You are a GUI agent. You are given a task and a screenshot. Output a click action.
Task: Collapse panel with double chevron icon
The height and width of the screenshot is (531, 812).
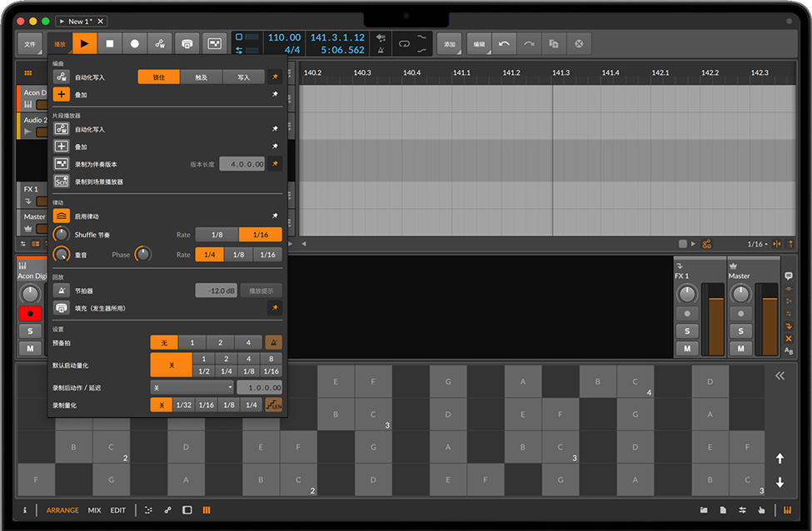780,376
